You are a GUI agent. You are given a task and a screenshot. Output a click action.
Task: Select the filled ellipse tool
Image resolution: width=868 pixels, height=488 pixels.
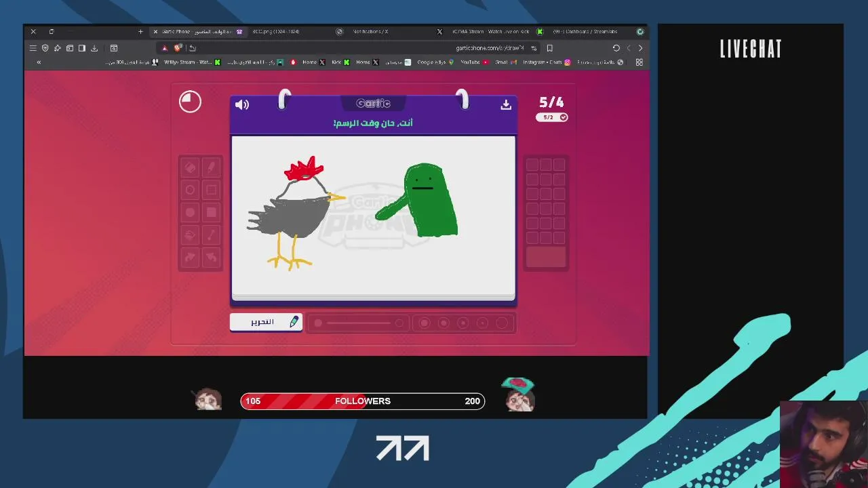190,212
